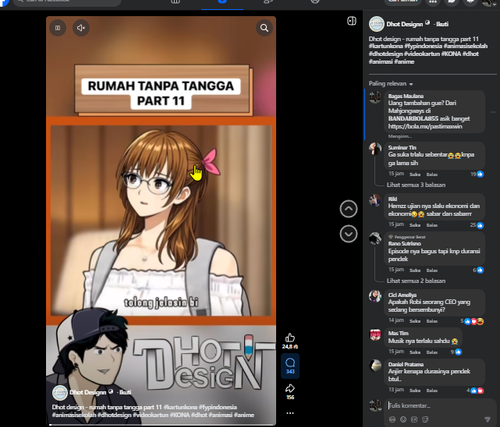
Task: Follow Dhot Designn via Ikuti in side panel
Action: click(443, 24)
